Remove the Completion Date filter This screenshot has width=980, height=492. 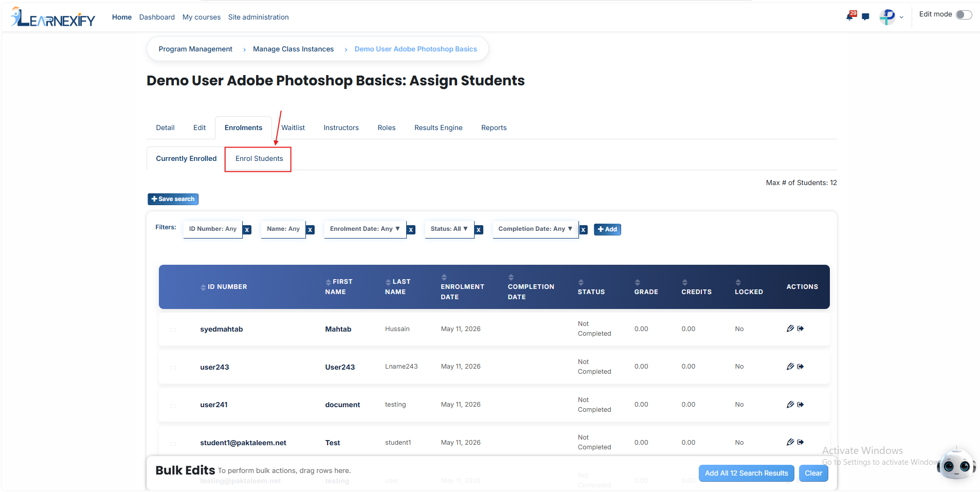584,230
